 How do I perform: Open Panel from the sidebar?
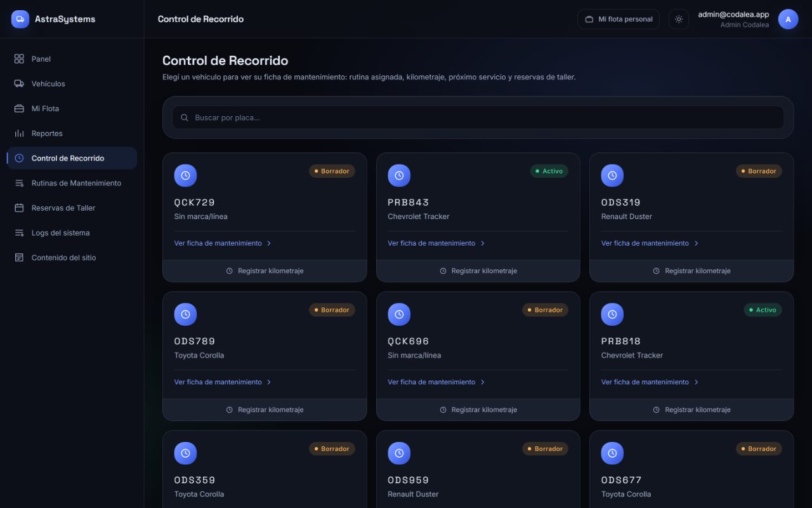tap(72, 59)
